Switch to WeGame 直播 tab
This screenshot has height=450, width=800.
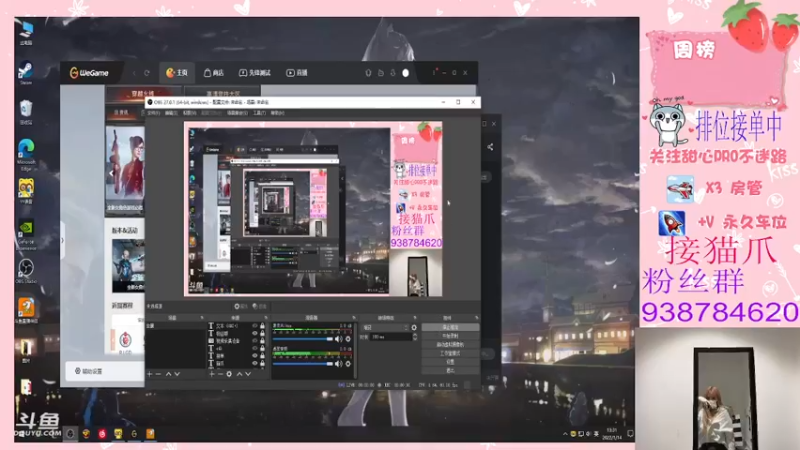coord(297,73)
